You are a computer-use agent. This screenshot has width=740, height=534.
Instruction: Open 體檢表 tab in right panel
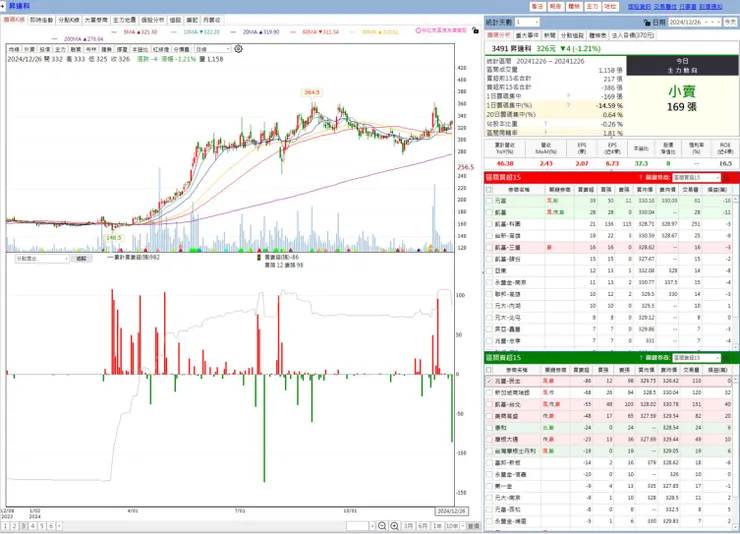(x=597, y=35)
